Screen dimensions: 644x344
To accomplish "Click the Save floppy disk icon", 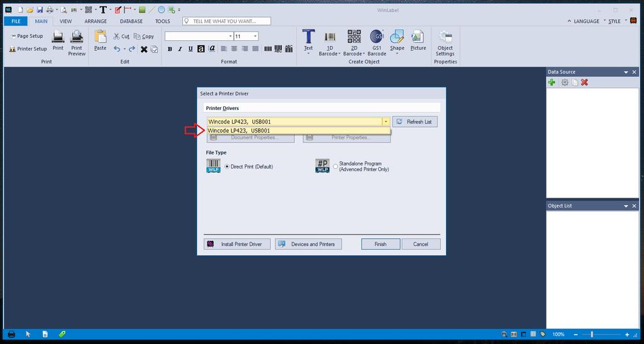I will pos(40,10).
